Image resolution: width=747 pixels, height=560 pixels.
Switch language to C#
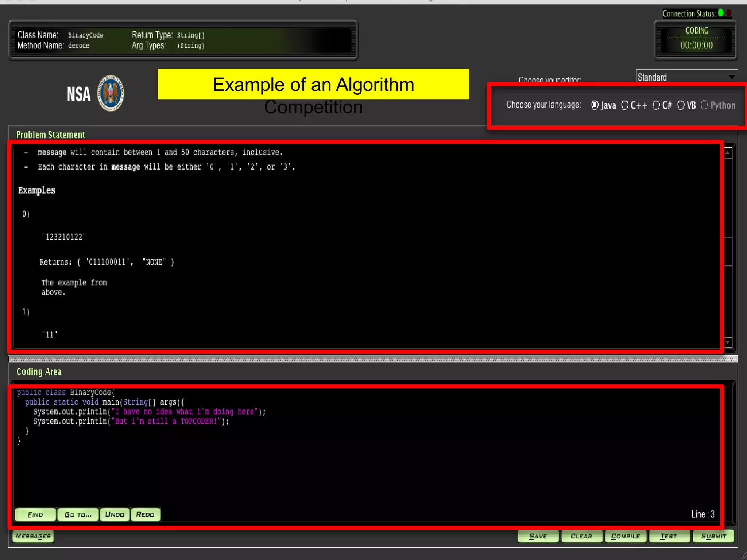click(656, 105)
